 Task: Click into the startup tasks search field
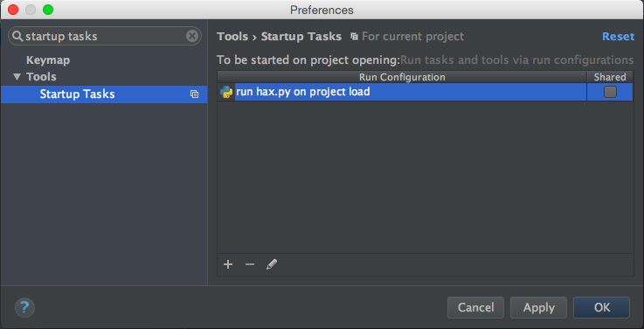tap(105, 36)
